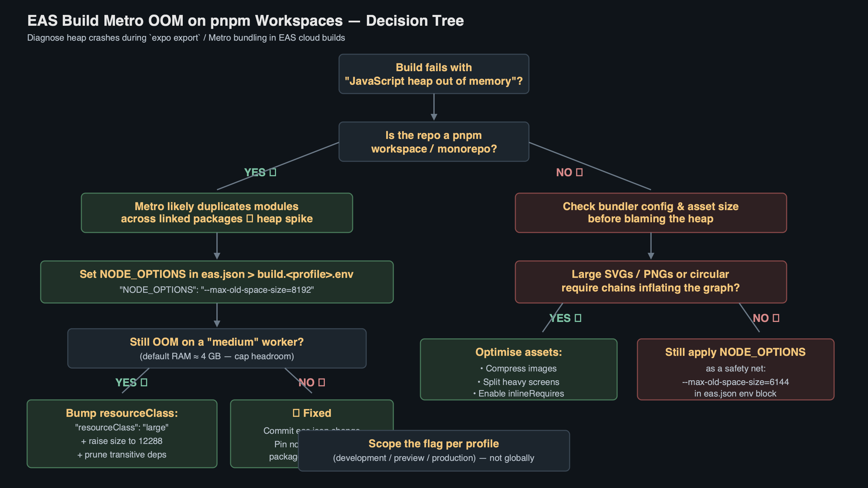Image resolution: width=868 pixels, height=488 pixels.
Task: Click the 'Build fails with JavaScript heap out of memory' node
Action: [433, 74]
